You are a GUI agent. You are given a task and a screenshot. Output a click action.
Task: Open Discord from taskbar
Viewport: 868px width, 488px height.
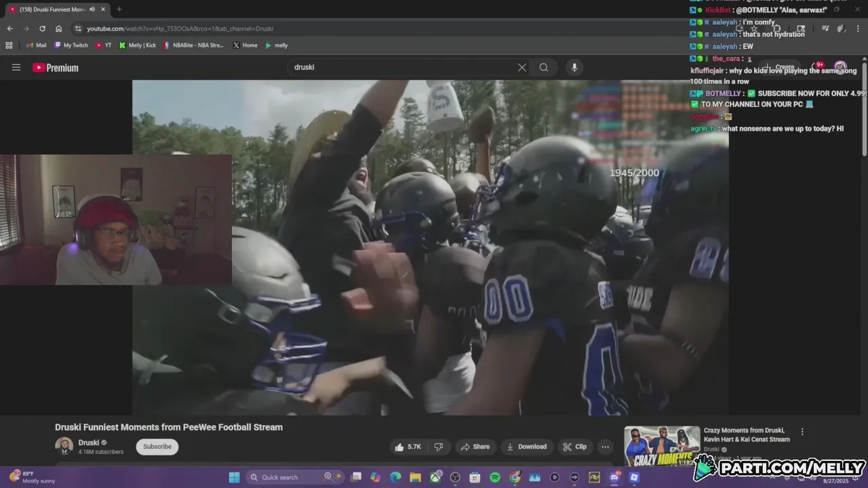point(614,477)
